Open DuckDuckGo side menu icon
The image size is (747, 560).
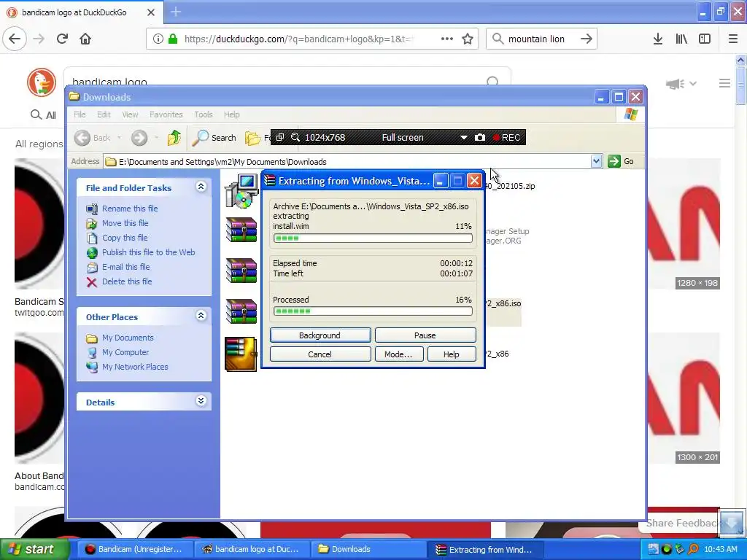click(x=724, y=83)
